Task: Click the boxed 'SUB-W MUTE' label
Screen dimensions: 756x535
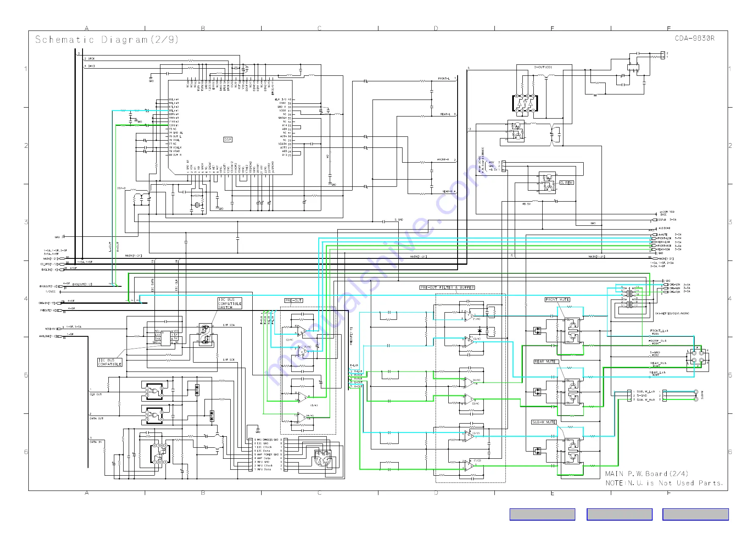Action: [544, 422]
